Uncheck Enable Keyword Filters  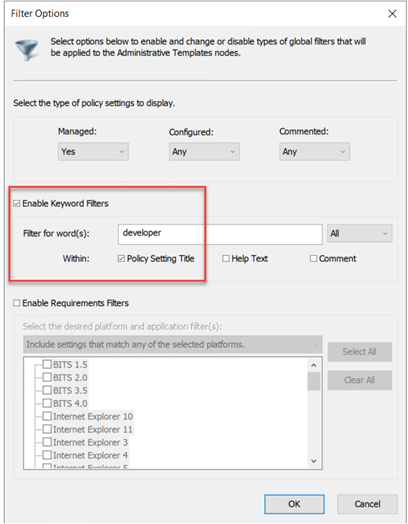(17, 204)
